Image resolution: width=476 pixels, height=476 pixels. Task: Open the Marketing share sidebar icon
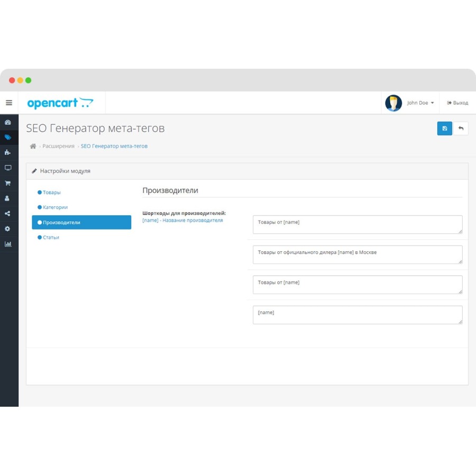click(7, 214)
